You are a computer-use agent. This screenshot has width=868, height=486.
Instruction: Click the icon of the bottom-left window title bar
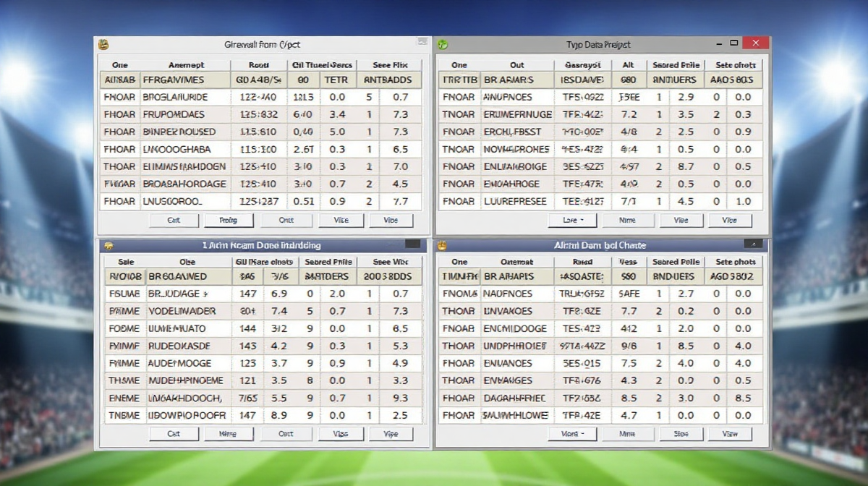click(109, 246)
